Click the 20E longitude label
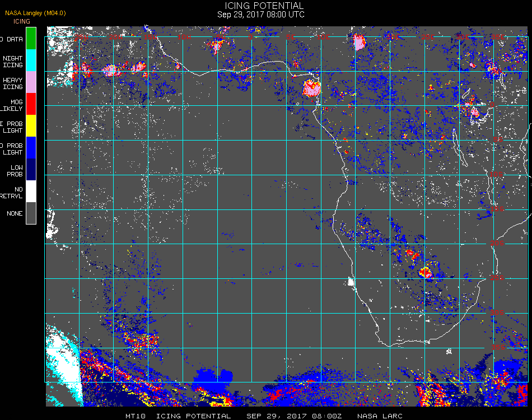 tap(393, 37)
